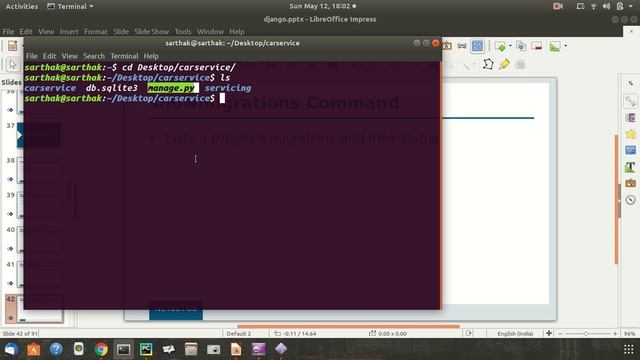Screen dimensions: 640x360
Task: Open Sidebar Properties wrench icon
Action: (631, 101)
